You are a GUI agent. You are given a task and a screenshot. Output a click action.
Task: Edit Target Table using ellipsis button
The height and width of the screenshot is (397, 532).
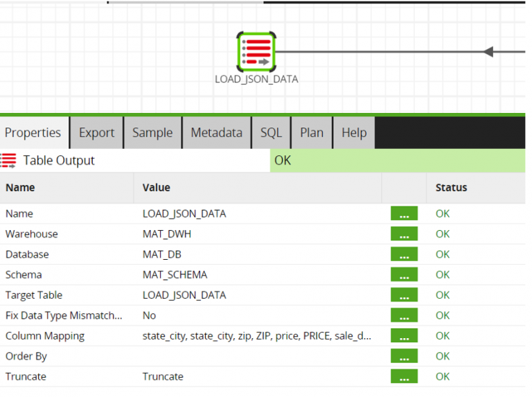pos(404,295)
